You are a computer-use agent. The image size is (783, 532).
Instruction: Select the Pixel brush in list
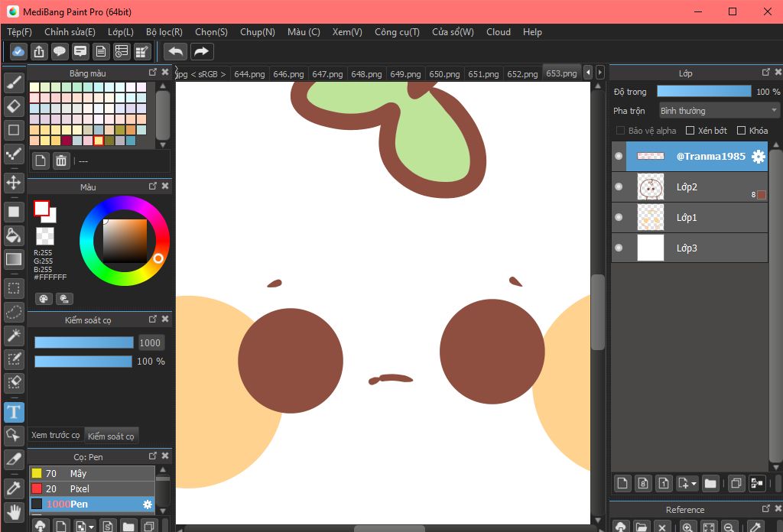93,488
